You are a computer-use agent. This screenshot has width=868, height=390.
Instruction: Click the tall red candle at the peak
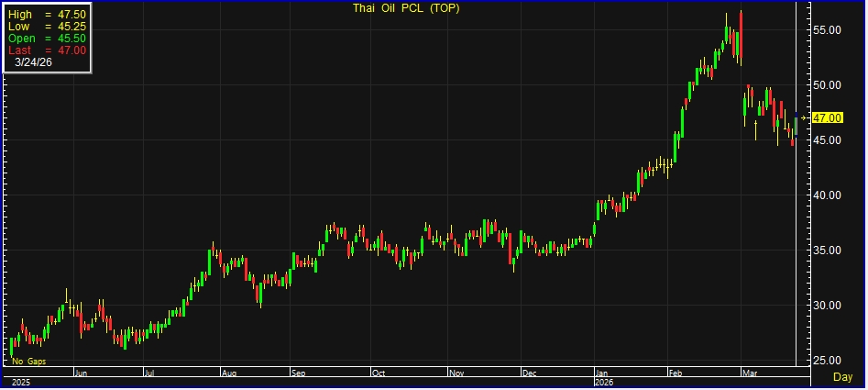pos(740,37)
